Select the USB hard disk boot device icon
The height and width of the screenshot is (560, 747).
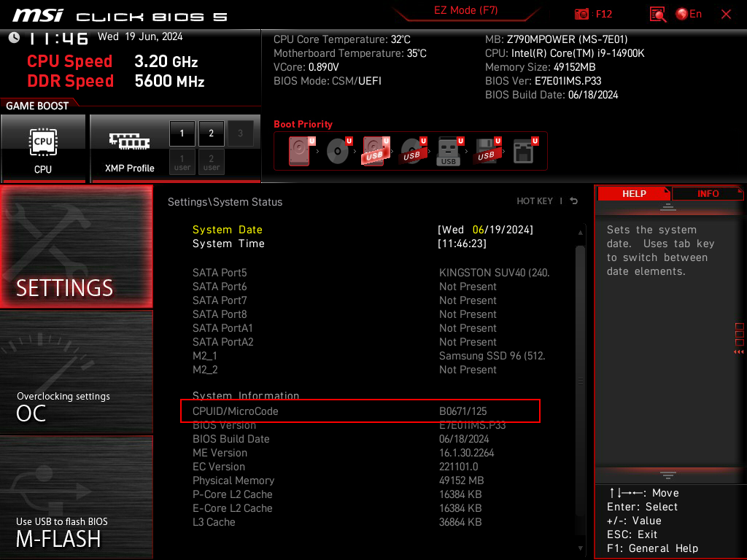[376, 151]
